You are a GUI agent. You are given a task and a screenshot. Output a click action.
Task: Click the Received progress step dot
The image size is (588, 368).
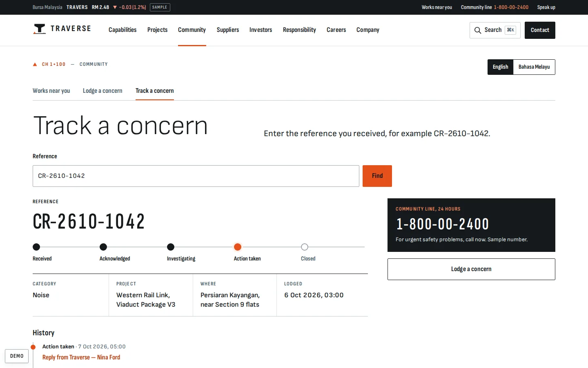(36, 247)
